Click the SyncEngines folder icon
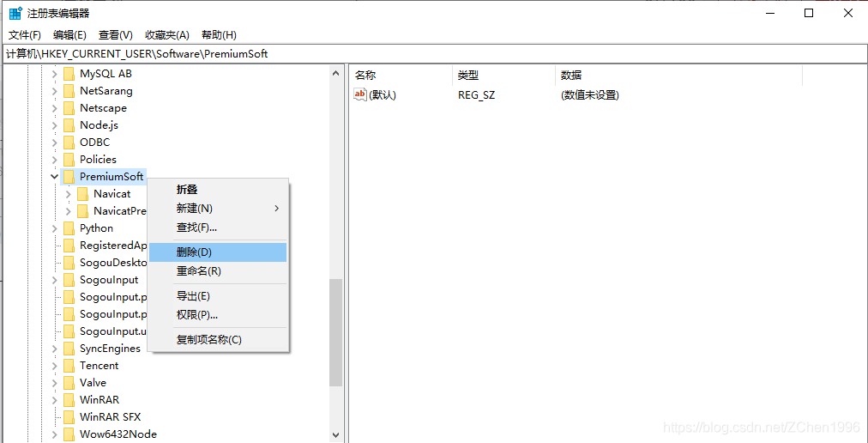Viewport: 868px width, 443px height. coord(69,349)
